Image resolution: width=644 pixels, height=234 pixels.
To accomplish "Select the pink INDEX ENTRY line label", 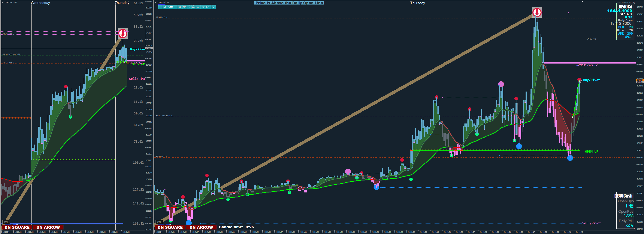I will (x=587, y=65).
